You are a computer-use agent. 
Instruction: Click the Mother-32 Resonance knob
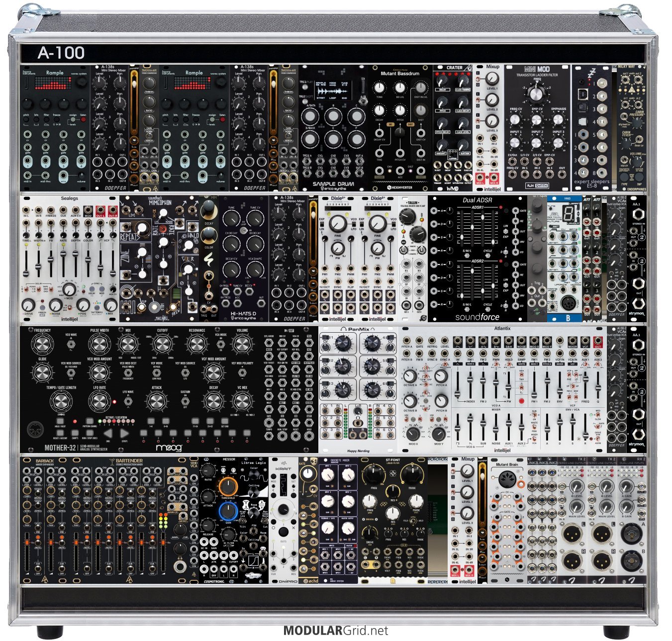pyautogui.click(x=197, y=344)
